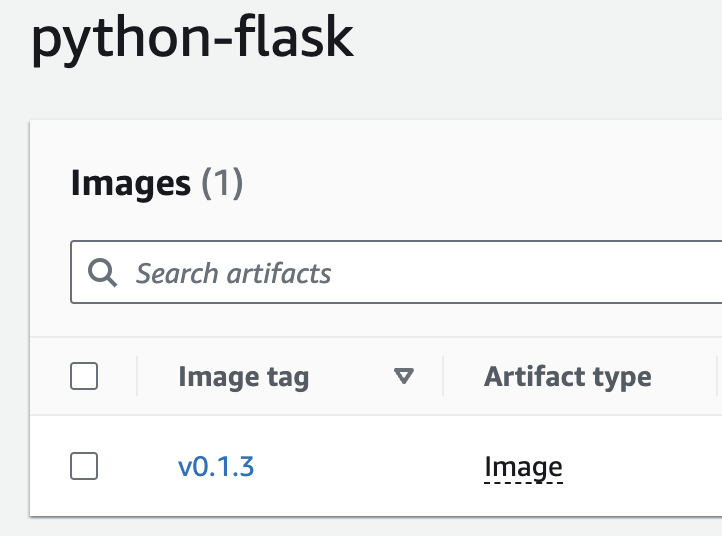722x536 pixels.
Task: Click the python-flask repository title
Action: (x=192, y=39)
